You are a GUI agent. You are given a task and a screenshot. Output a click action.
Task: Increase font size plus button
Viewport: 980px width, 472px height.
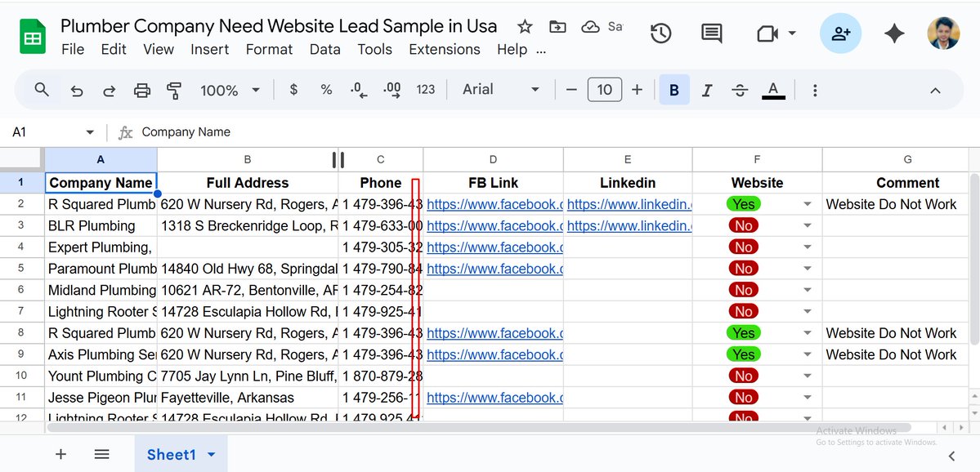coord(637,90)
